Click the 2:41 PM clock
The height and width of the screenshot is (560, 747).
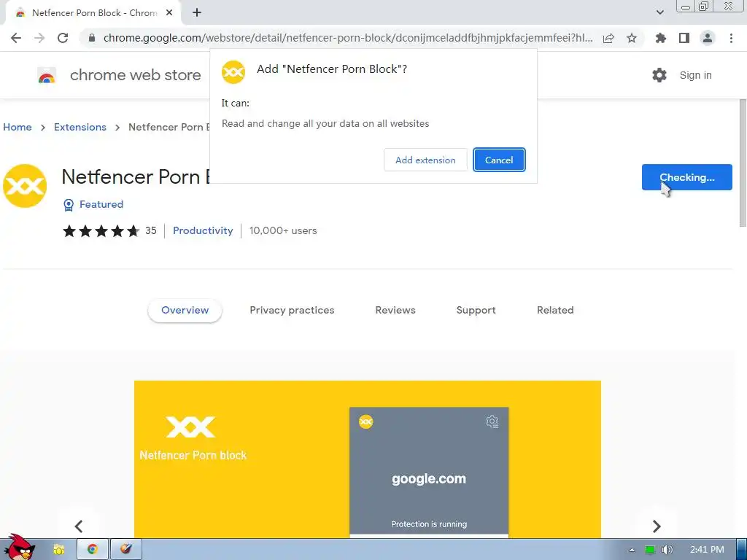707,550
